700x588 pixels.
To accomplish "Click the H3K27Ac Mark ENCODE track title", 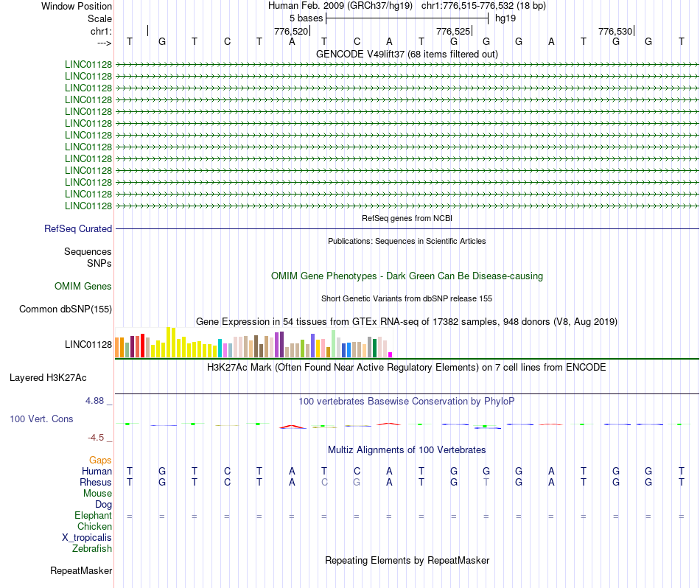I will pos(407,368).
